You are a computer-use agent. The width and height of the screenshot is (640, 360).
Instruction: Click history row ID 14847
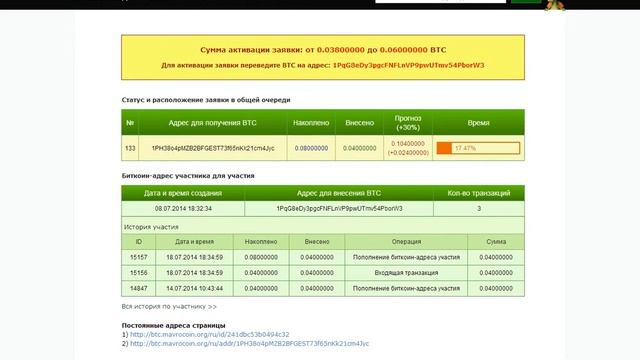click(x=139, y=289)
